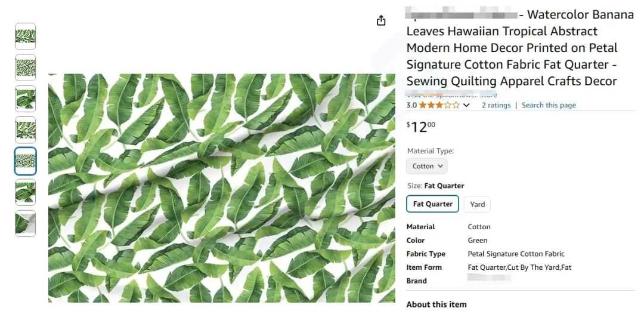Click the About this item heading

[x=436, y=304]
